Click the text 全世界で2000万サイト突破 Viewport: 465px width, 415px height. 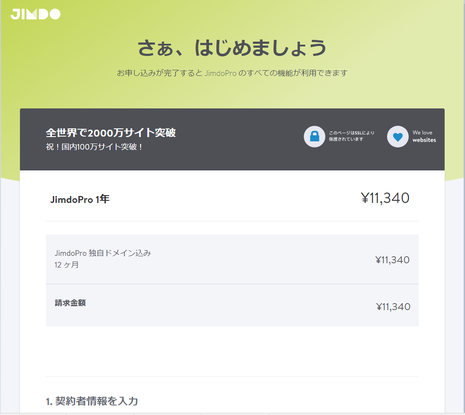[111, 133]
